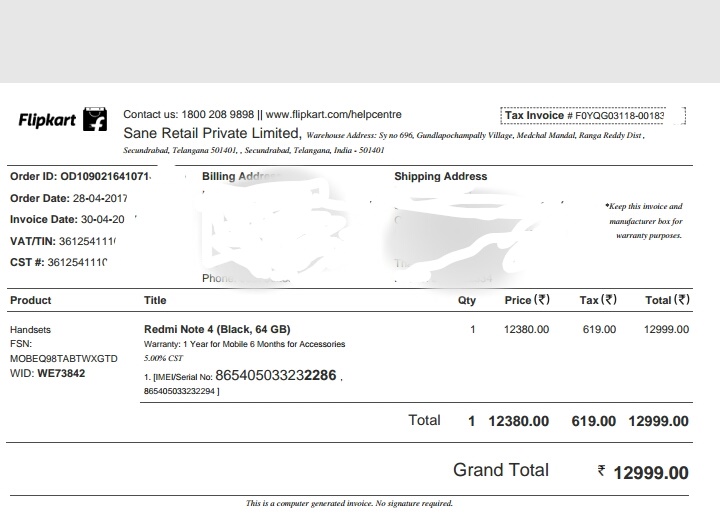Select the IMEI number 865405033232286

click(276, 375)
